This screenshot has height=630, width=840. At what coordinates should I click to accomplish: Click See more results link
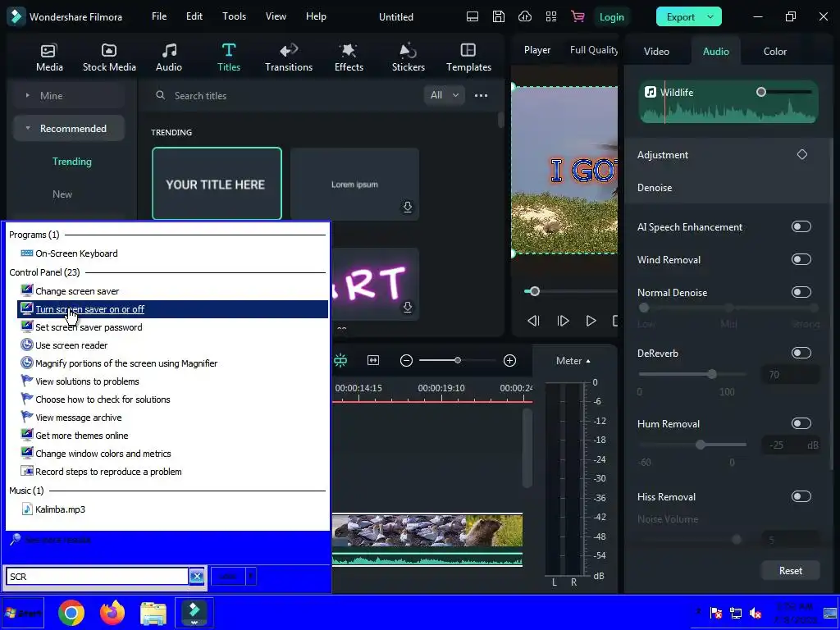(57, 540)
